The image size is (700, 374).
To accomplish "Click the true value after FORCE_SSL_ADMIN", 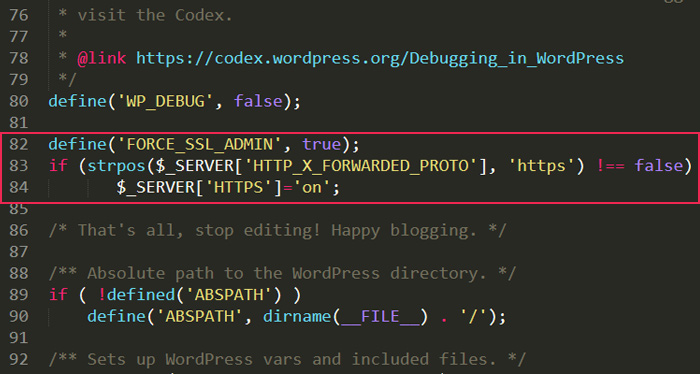I will [x=322, y=144].
